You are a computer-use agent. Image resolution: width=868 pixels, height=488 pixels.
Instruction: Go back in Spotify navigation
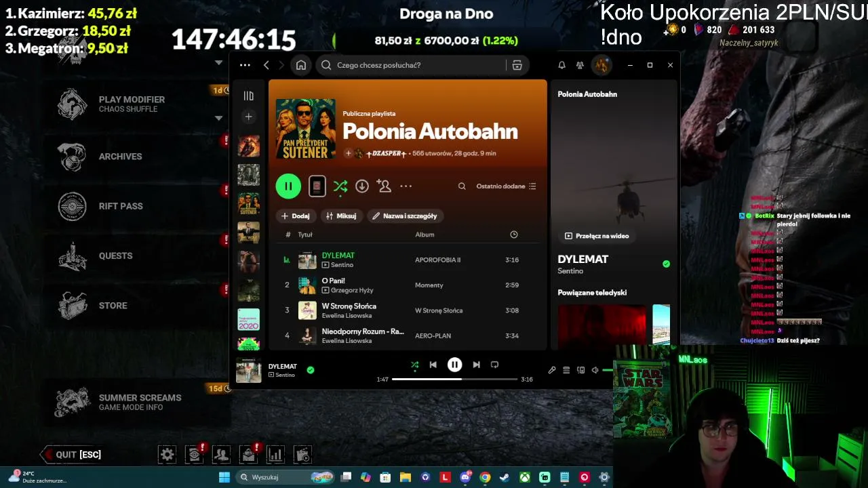(x=267, y=65)
